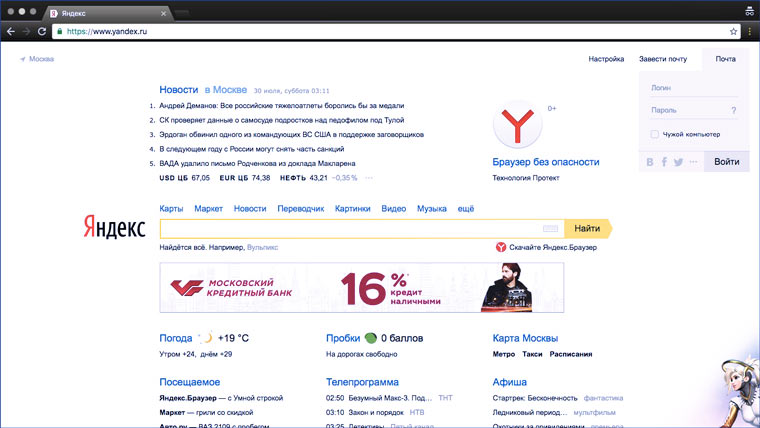
Task: Click Скачайте Яндекс.Браузер link
Action: (553, 248)
